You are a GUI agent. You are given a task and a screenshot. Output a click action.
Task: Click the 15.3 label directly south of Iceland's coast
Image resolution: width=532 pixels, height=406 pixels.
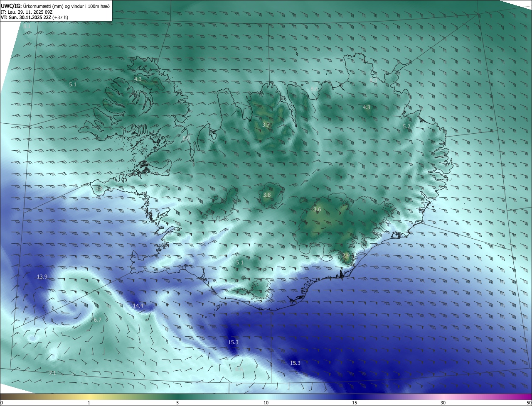pyautogui.click(x=233, y=342)
